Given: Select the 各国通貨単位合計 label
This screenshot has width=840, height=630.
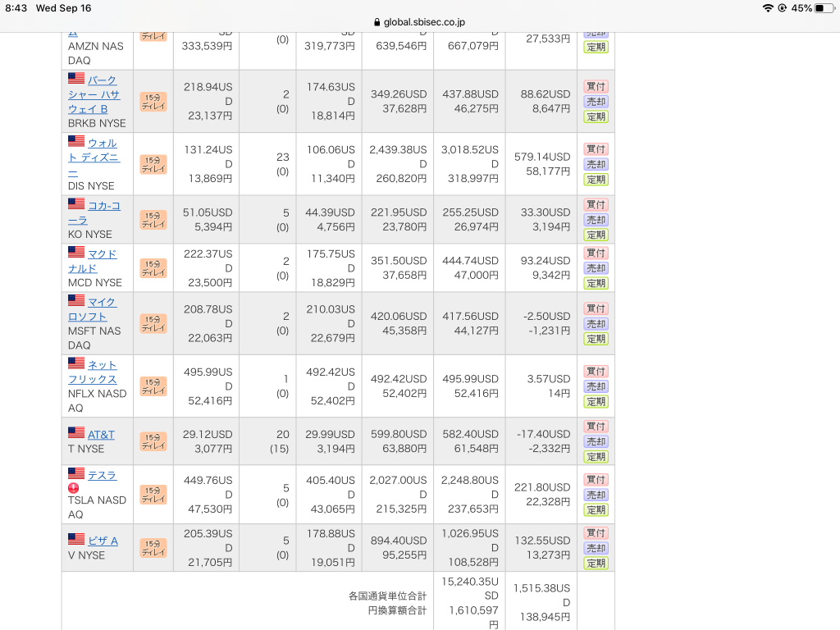Looking at the screenshot, I should tap(387, 596).
